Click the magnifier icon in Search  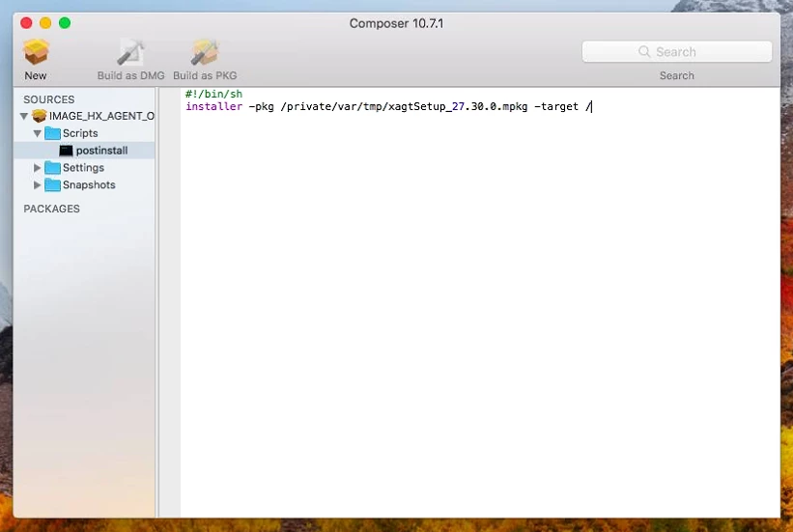pos(644,51)
